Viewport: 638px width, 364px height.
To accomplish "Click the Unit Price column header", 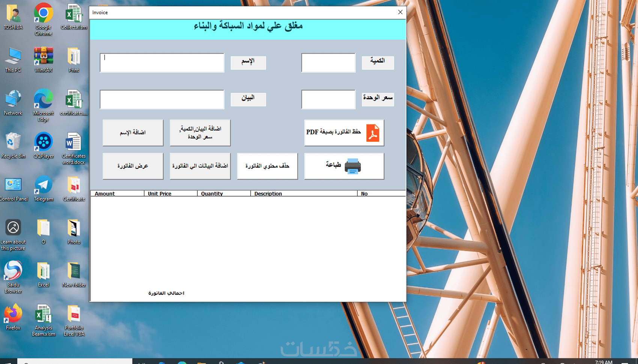I will click(171, 194).
